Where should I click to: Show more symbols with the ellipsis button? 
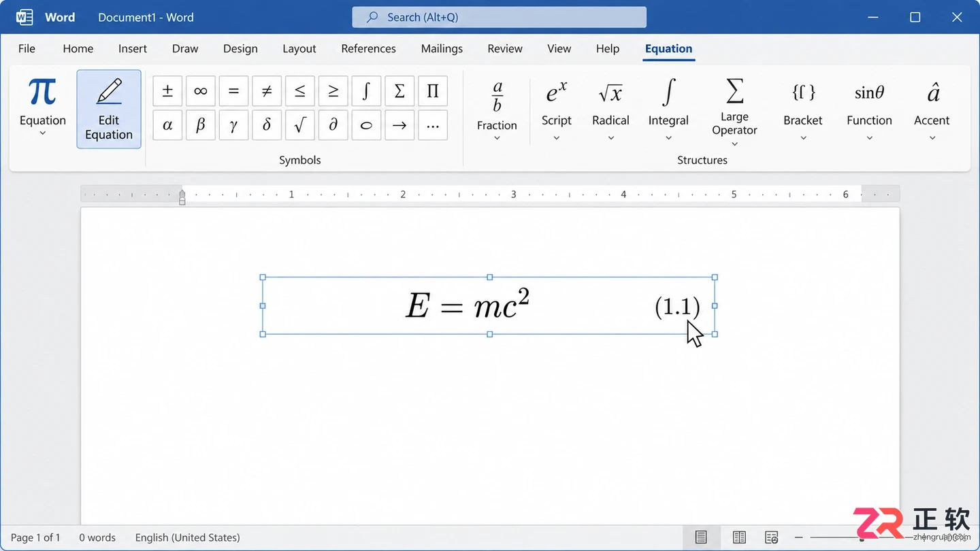pos(433,125)
